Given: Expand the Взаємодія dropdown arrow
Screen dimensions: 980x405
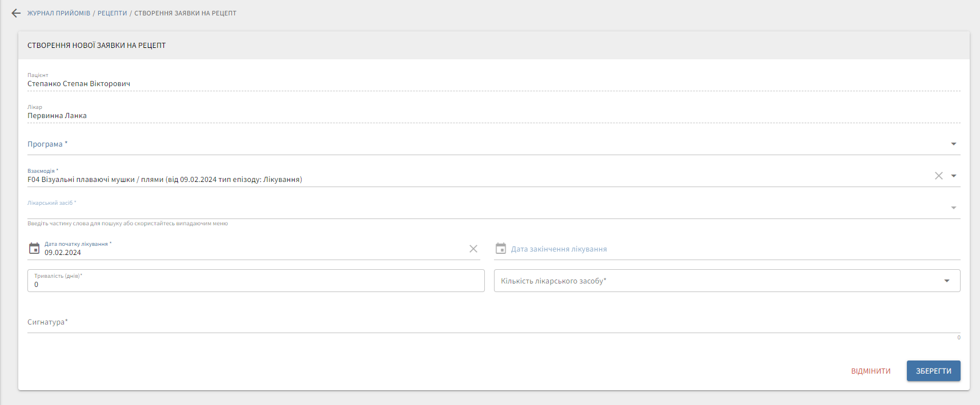Looking at the screenshot, I should (953, 176).
